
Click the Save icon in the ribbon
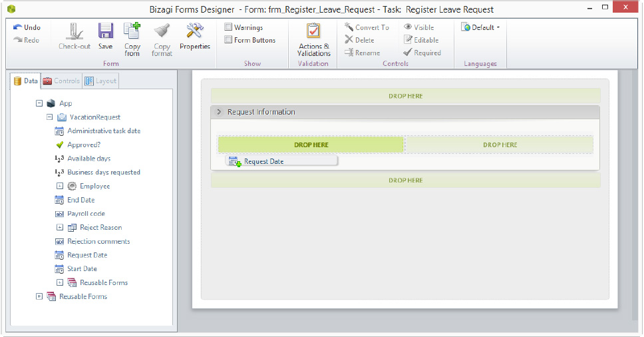click(106, 32)
